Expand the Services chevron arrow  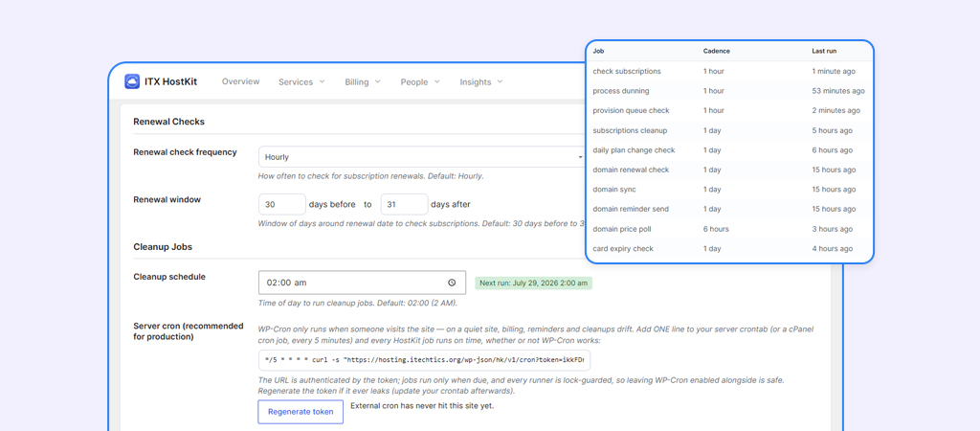tap(322, 82)
